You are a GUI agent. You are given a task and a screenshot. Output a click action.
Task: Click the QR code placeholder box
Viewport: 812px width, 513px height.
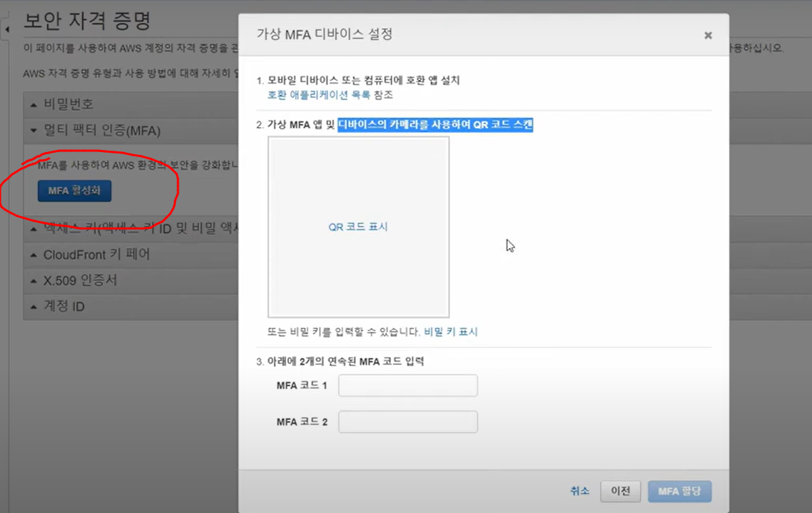358,227
